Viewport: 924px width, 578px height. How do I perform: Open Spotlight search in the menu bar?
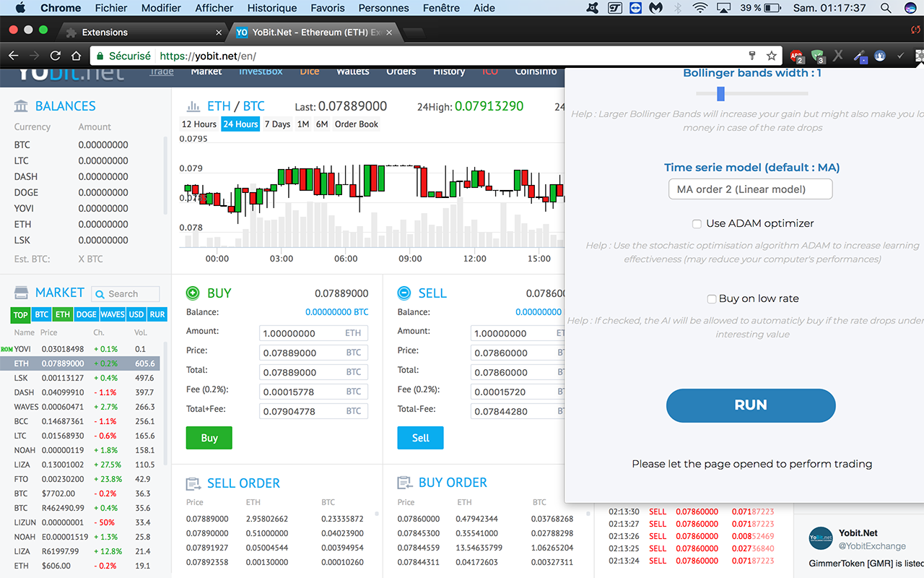point(886,8)
